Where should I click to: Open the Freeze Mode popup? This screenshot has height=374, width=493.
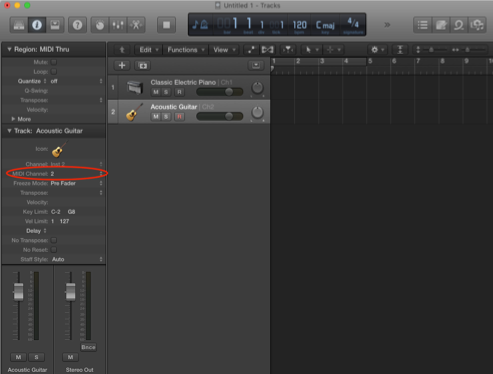76,183
